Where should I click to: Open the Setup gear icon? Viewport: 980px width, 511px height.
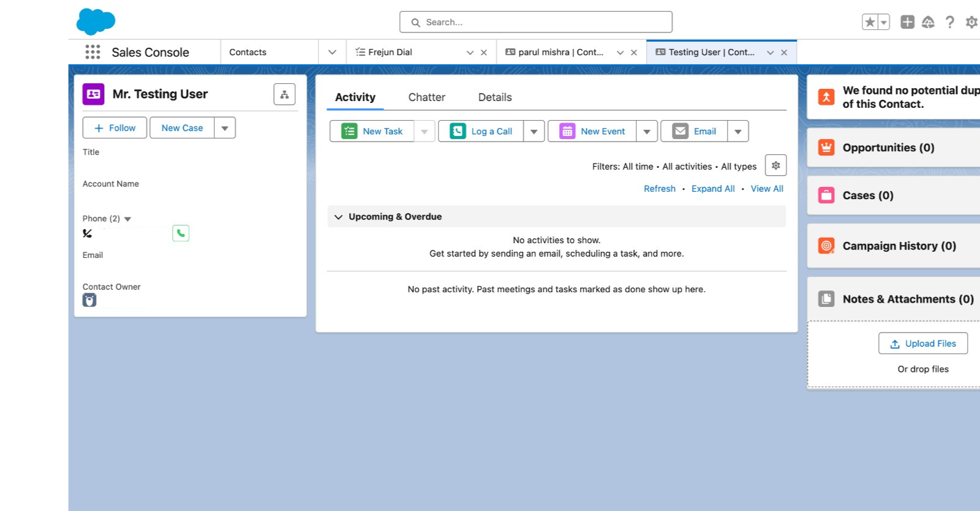971,22
